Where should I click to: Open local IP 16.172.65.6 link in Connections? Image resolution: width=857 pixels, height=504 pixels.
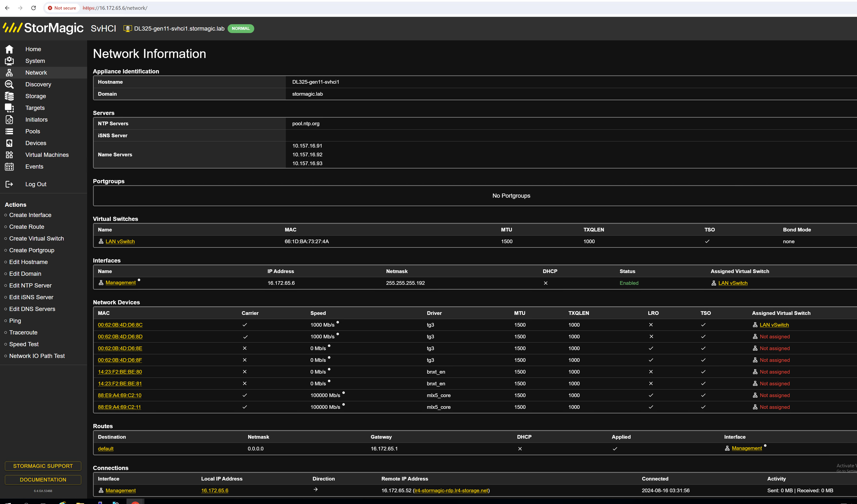215,490
